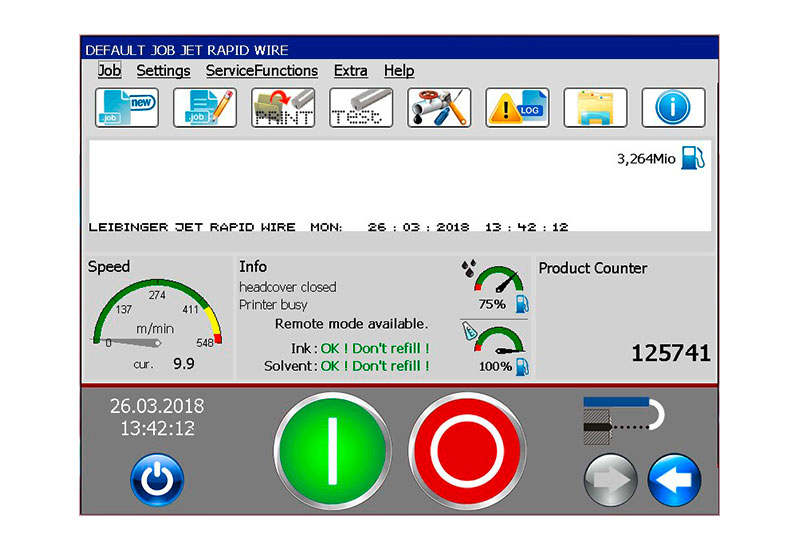The height and width of the screenshot is (550, 800).
Task: Click the 3,264Mio remaining prints text
Action: point(646,159)
